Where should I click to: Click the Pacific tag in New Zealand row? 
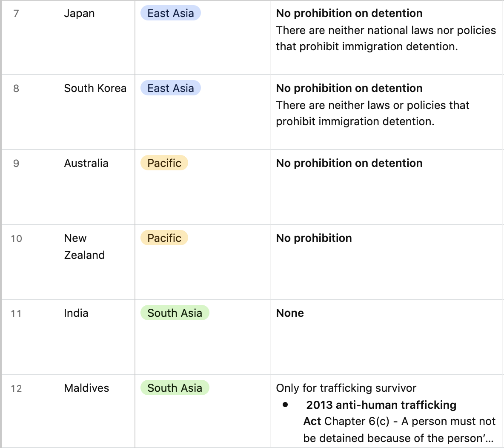pyautogui.click(x=164, y=238)
